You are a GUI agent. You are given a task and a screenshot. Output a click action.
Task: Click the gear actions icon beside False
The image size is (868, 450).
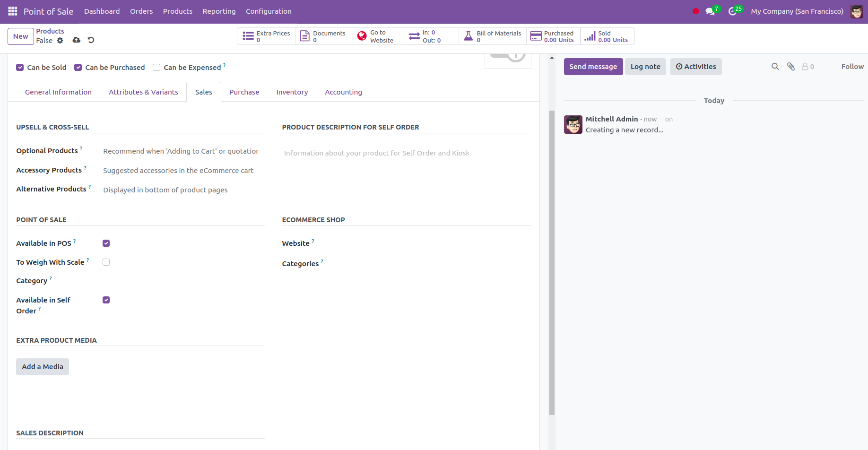60,41
